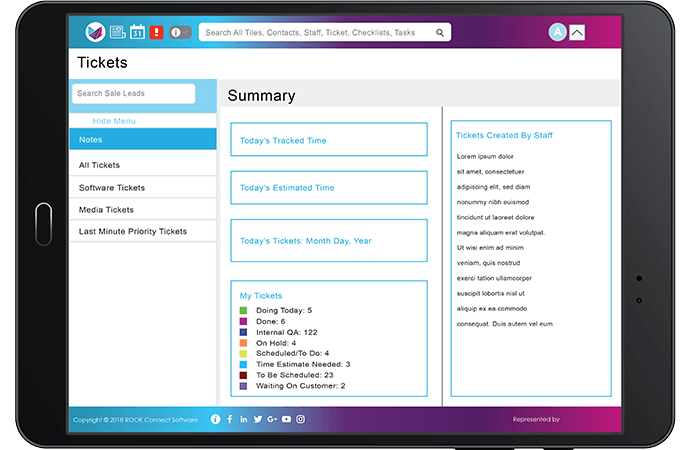Click the footer info icon
The image size is (690, 450).
tap(215, 419)
